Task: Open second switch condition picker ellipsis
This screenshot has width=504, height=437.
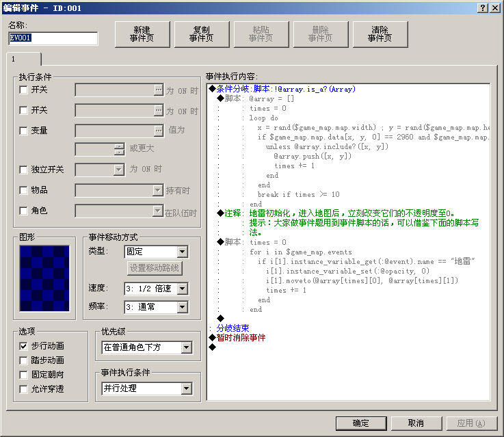Action: (x=159, y=111)
